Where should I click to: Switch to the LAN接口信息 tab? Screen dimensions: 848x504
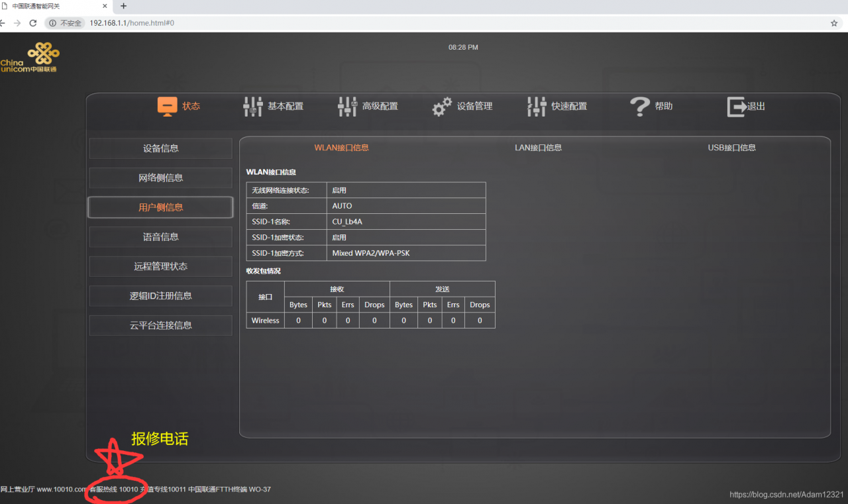click(539, 148)
